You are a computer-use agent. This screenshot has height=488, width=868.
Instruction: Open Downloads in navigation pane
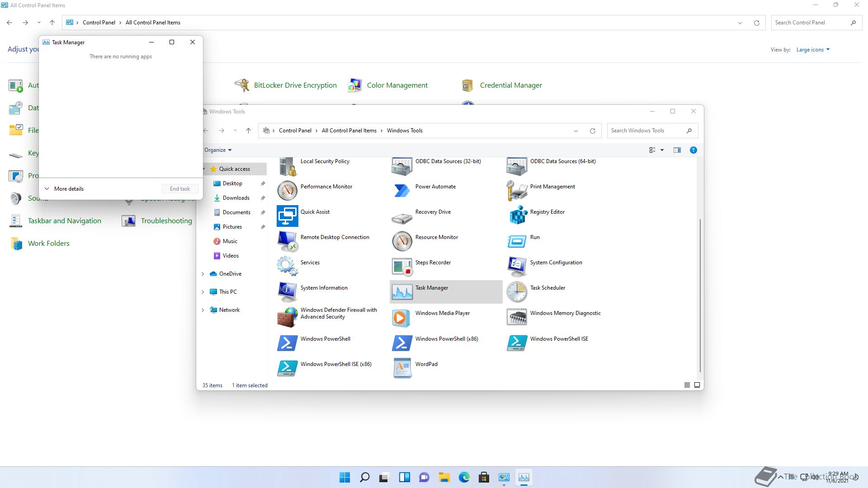[x=236, y=198]
